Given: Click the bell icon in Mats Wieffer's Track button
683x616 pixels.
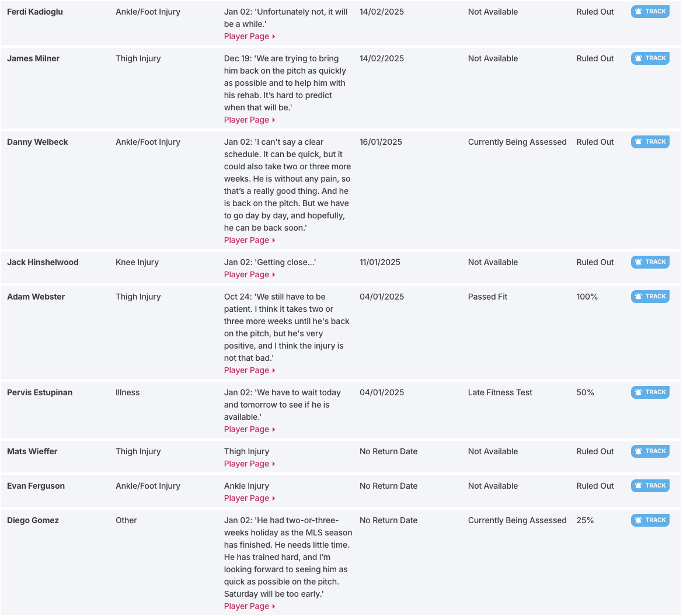Looking at the screenshot, I should (x=638, y=451).
